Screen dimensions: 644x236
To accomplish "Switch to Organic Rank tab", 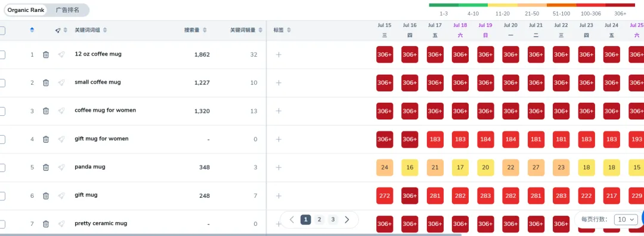I will coord(26,10).
